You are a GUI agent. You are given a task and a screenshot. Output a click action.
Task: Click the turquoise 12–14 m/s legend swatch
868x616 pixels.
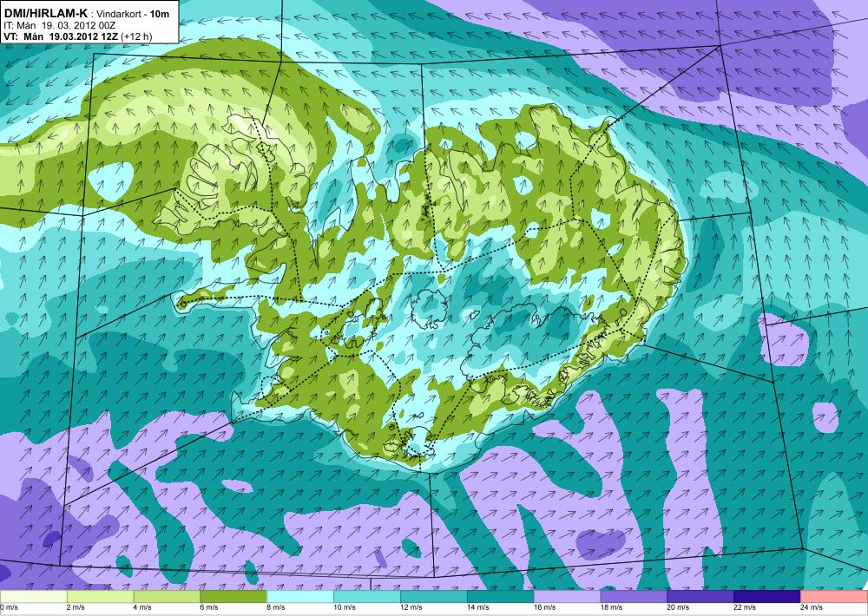coord(433,597)
